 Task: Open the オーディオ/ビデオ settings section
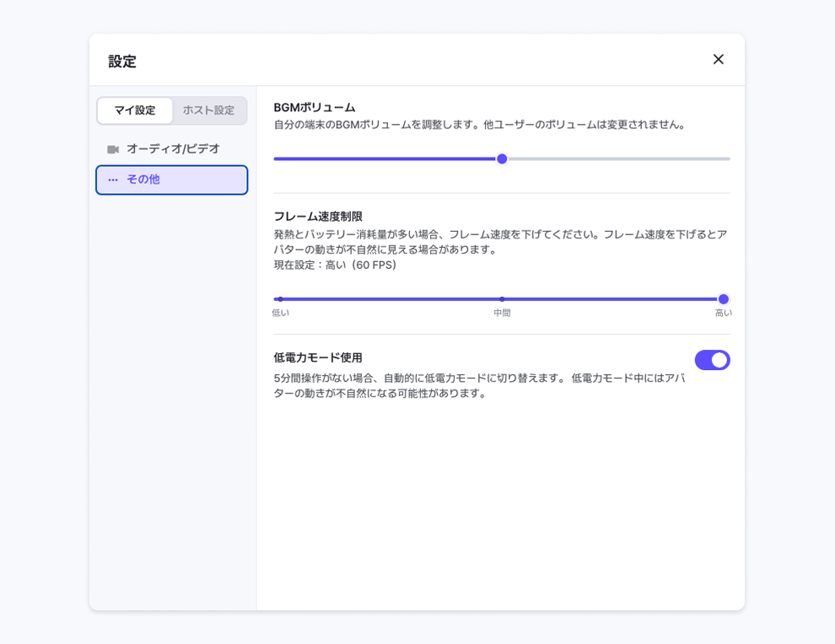pyautogui.click(x=173, y=149)
